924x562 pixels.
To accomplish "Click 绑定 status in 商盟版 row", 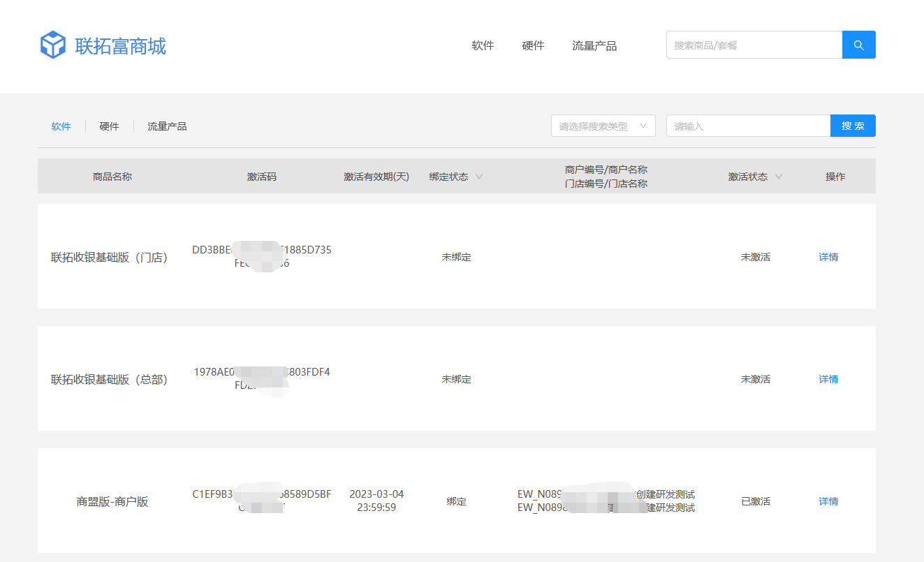I will (x=457, y=501).
